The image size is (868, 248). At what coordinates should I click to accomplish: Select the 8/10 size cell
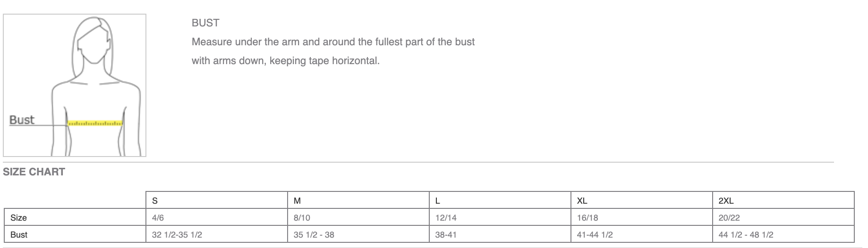[x=302, y=217]
